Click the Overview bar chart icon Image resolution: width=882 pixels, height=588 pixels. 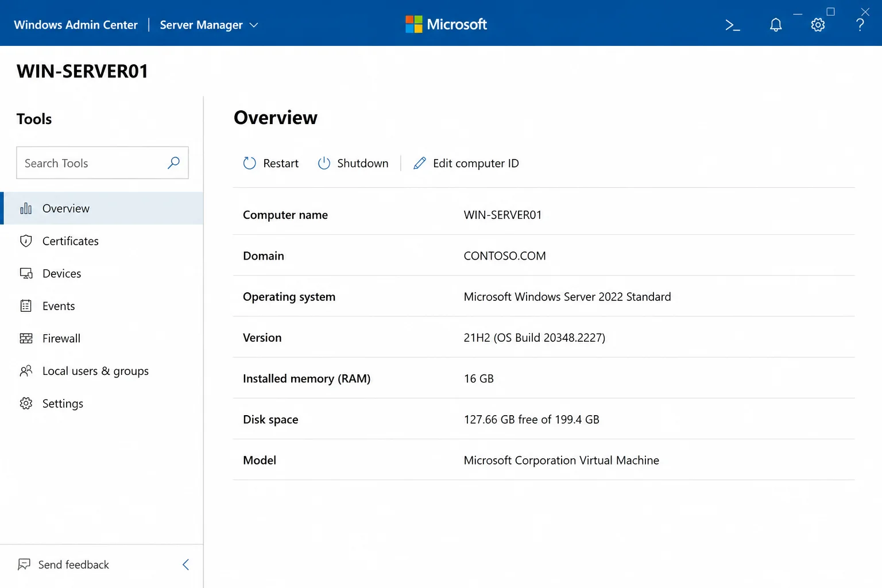26,208
